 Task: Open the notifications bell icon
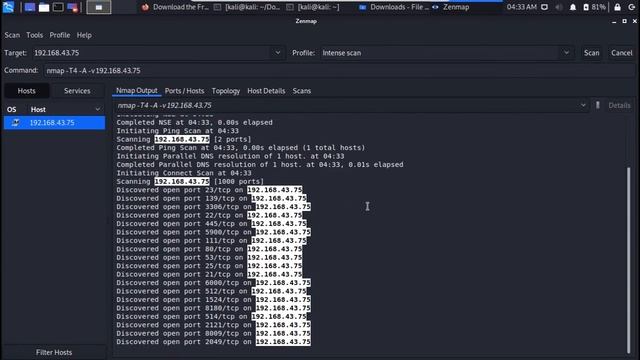pyautogui.click(x=573, y=7)
